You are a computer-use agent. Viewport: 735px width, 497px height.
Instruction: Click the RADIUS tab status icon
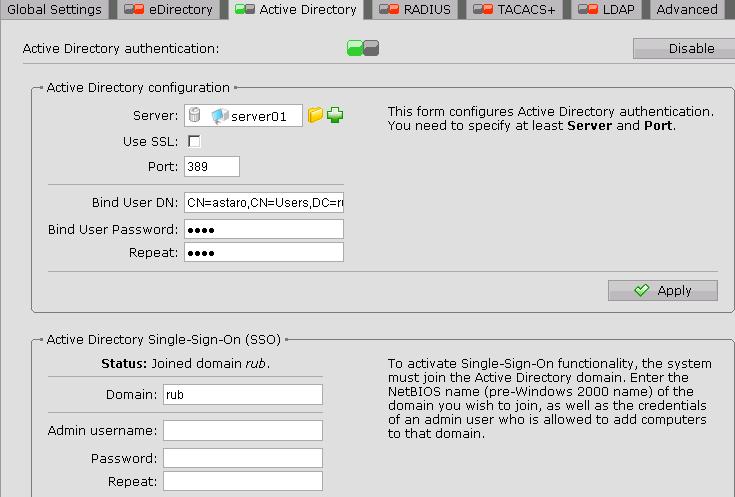[389, 9]
